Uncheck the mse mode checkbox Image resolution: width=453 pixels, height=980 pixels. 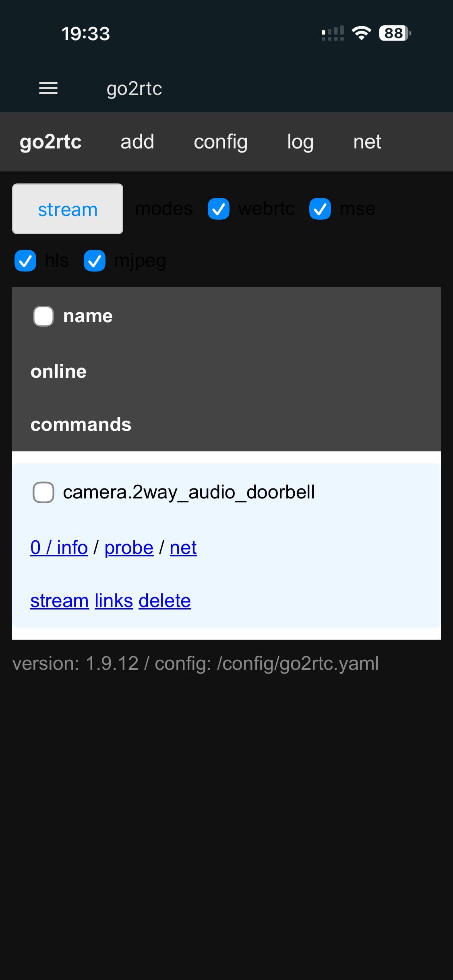(320, 209)
